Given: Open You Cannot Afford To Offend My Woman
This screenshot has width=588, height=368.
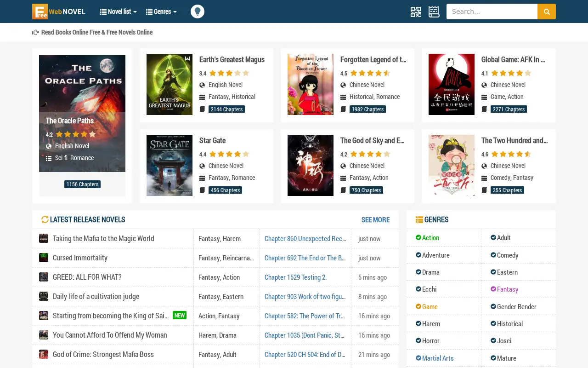Looking at the screenshot, I should (x=110, y=335).
